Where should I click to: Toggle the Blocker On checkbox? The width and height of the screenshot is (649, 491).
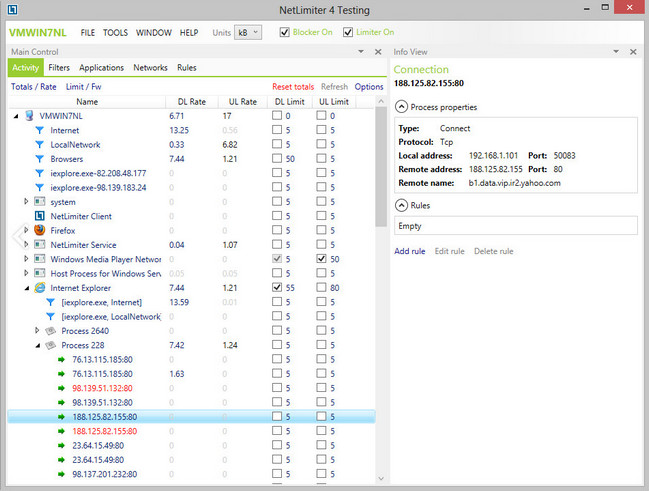click(x=284, y=32)
